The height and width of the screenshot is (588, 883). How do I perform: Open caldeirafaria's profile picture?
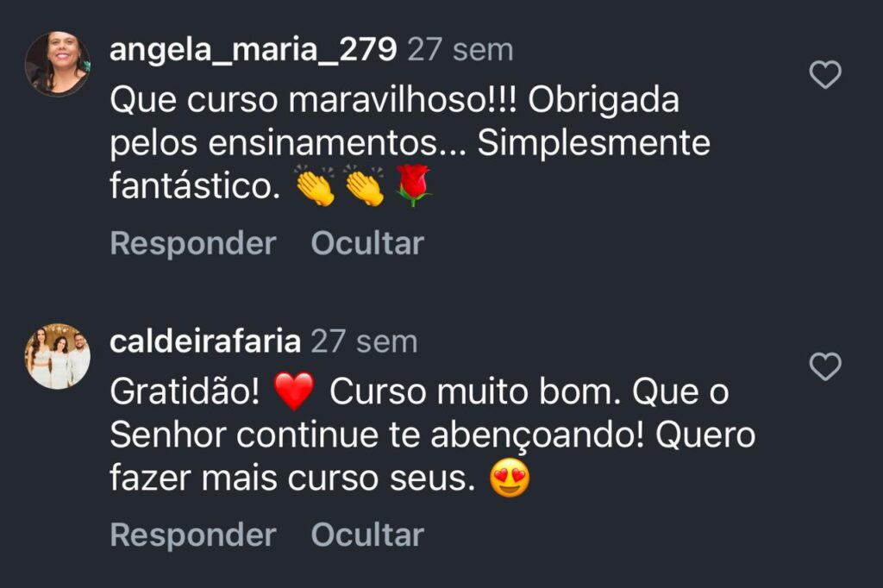(57, 356)
